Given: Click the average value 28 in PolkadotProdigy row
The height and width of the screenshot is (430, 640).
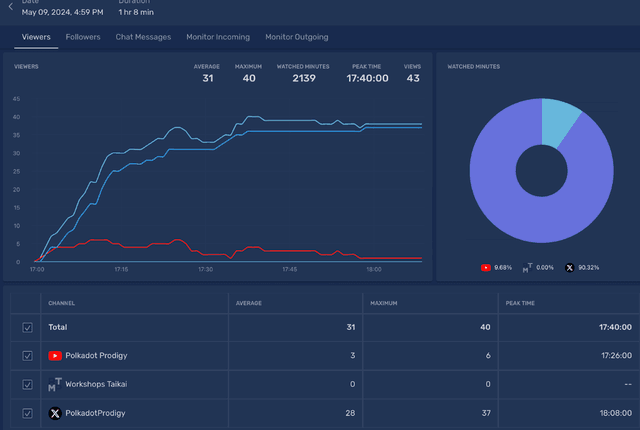Looking at the screenshot, I should pos(350,413).
